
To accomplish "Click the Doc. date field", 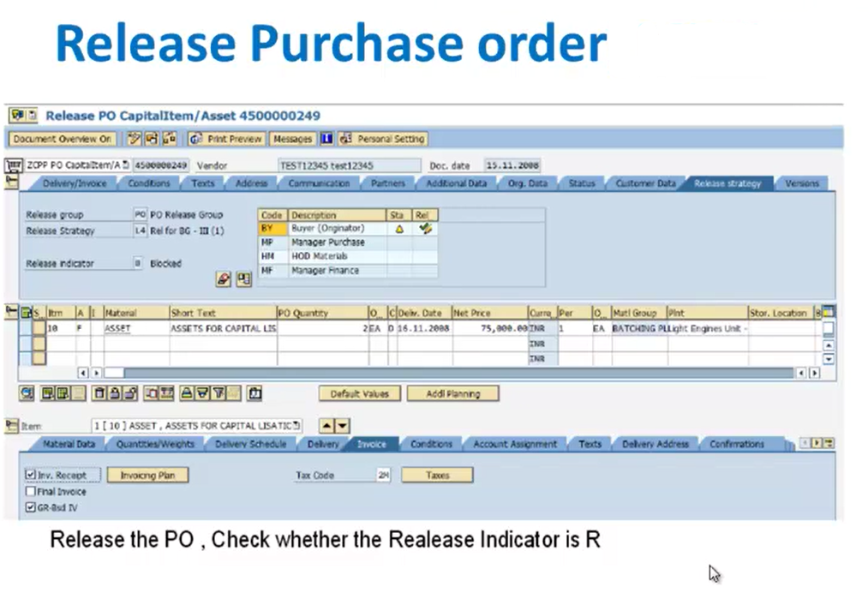I will pyautogui.click(x=512, y=165).
